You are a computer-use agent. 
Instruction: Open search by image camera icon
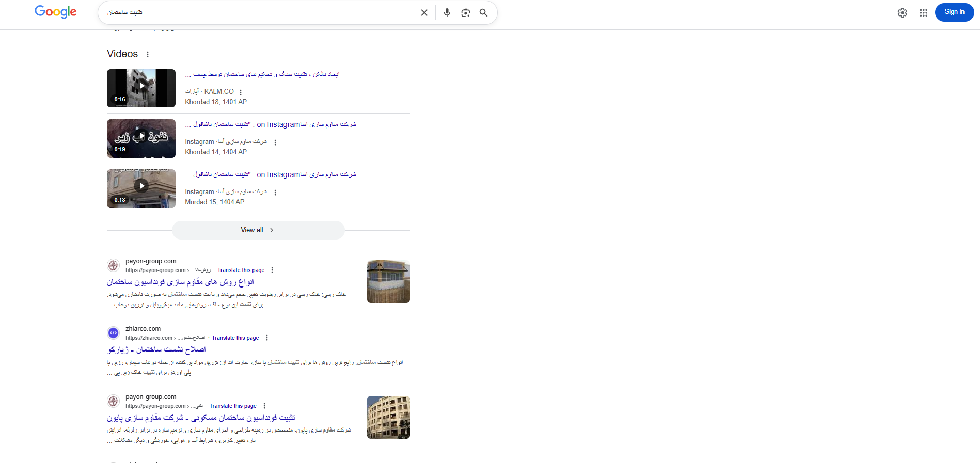pos(466,13)
